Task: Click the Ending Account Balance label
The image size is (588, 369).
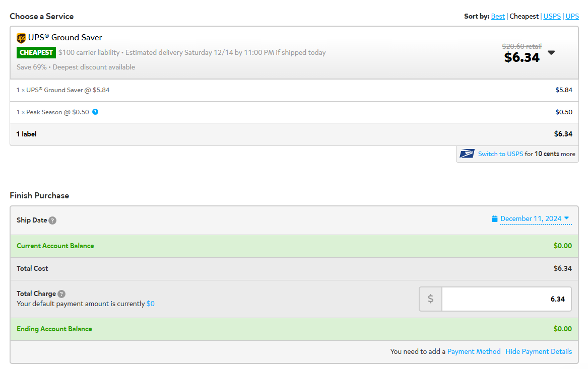Action: point(54,329)
